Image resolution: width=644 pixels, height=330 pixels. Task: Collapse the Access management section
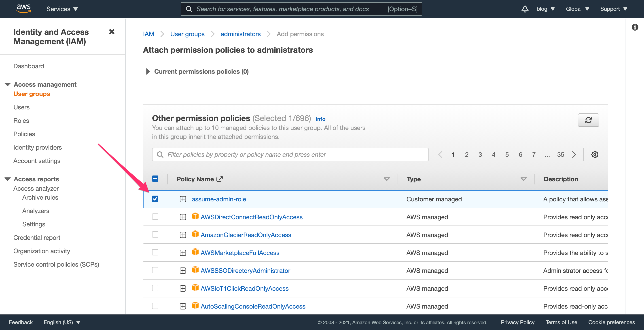pyautogui.click(x=8, y=84)
